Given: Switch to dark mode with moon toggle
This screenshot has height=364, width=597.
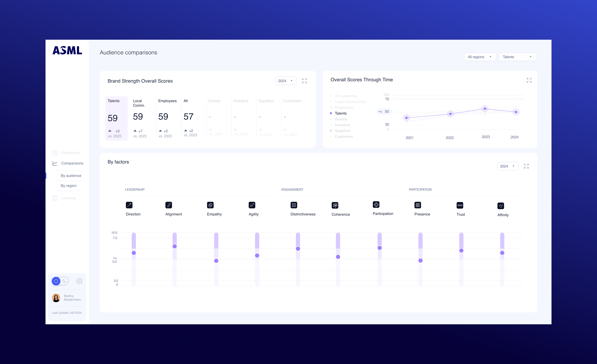Looking at the screenshot, I should [65, 281].
